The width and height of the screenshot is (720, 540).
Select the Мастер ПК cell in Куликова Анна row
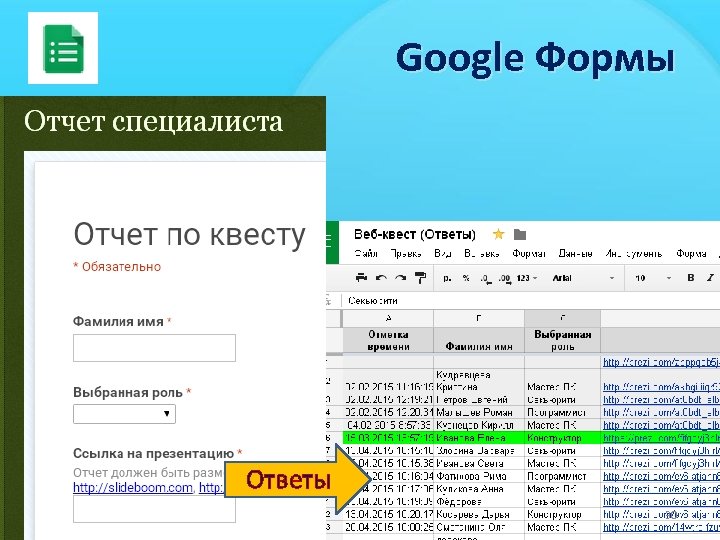click(562, 489)
